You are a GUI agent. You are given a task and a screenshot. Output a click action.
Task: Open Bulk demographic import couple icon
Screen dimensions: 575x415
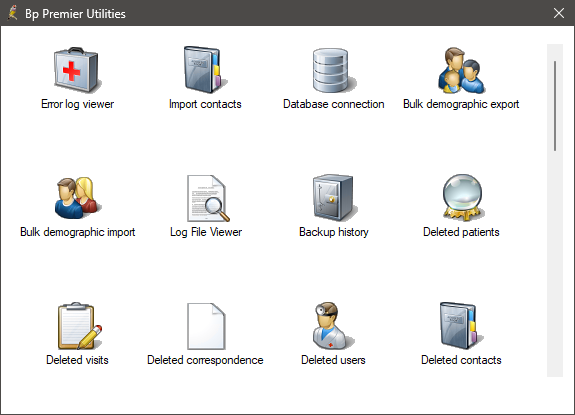(x=77, y=198)
